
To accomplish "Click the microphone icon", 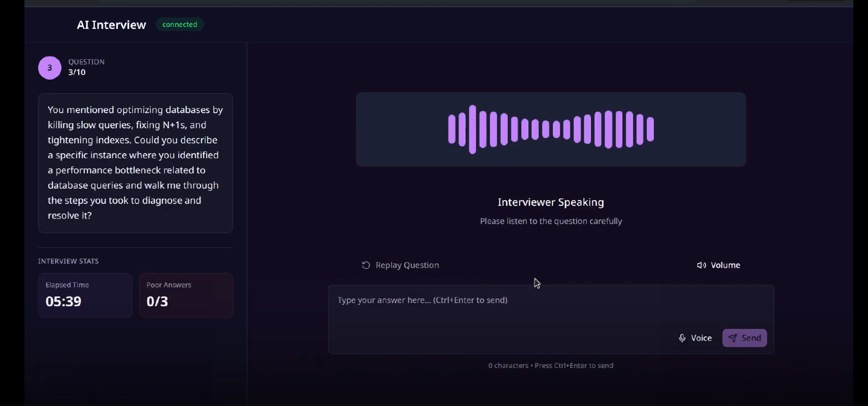I will click(x=682, y=338).
